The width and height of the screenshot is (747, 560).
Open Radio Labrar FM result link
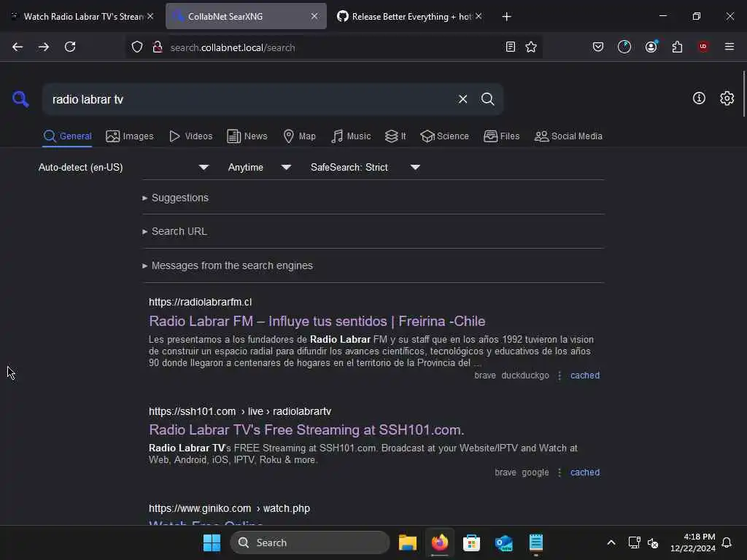pos(317,322)
